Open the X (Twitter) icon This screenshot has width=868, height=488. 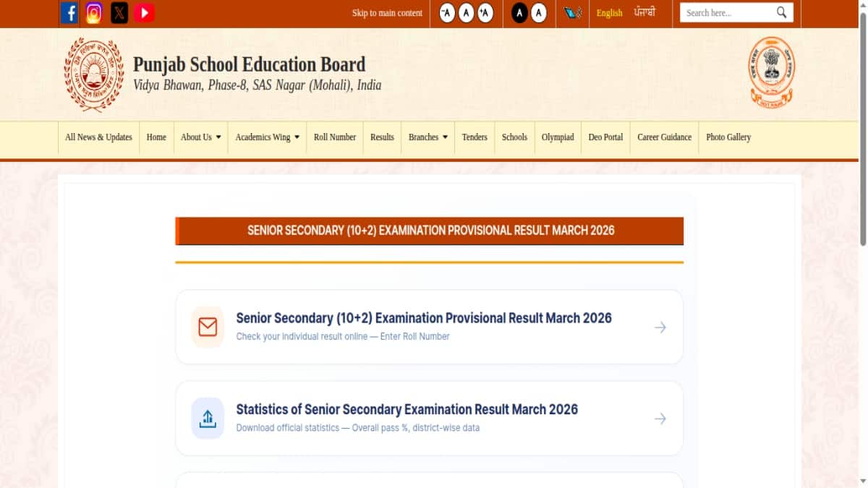[119, 13]
